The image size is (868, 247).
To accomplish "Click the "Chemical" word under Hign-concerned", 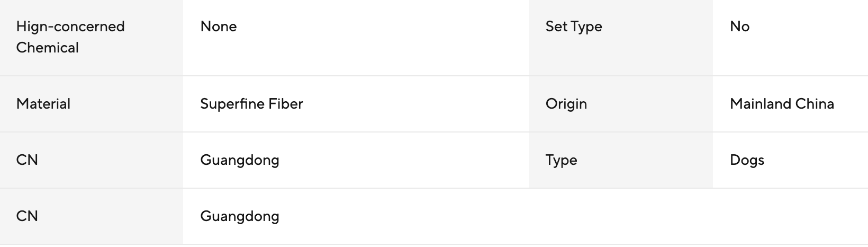I will pyautogui.click(x=48, y=48).
